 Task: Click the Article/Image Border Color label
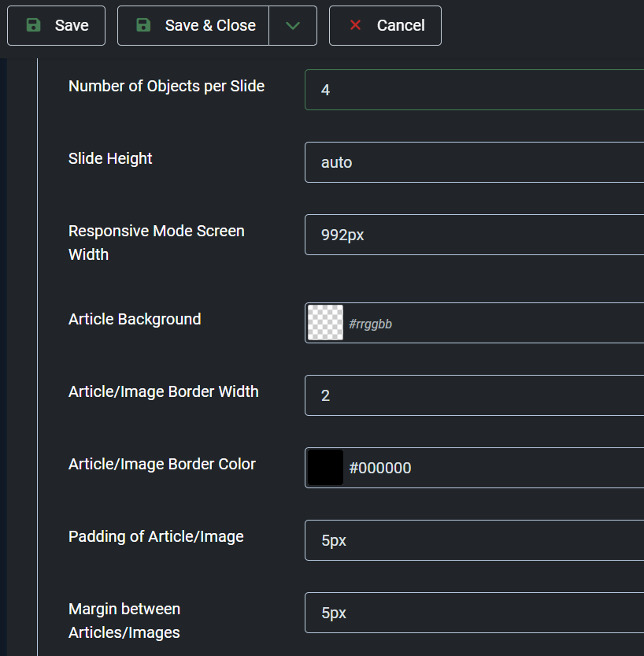point(162,464)
